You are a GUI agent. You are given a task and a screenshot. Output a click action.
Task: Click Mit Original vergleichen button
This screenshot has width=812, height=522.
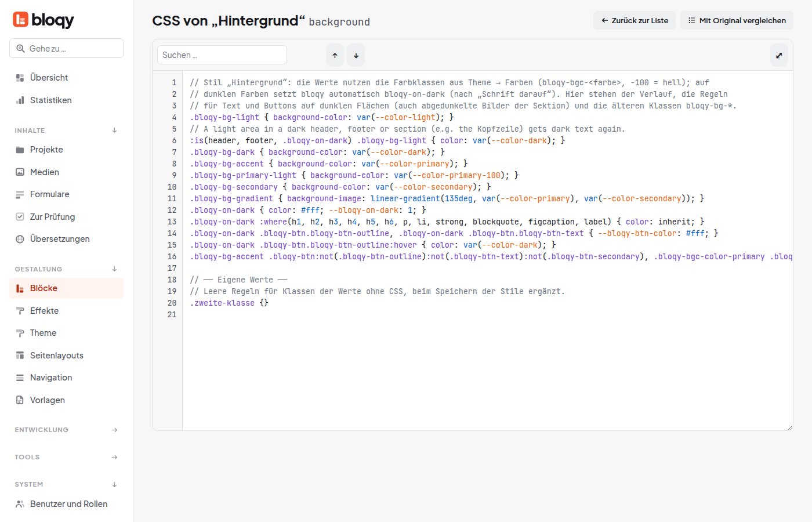tap(737, 20)
